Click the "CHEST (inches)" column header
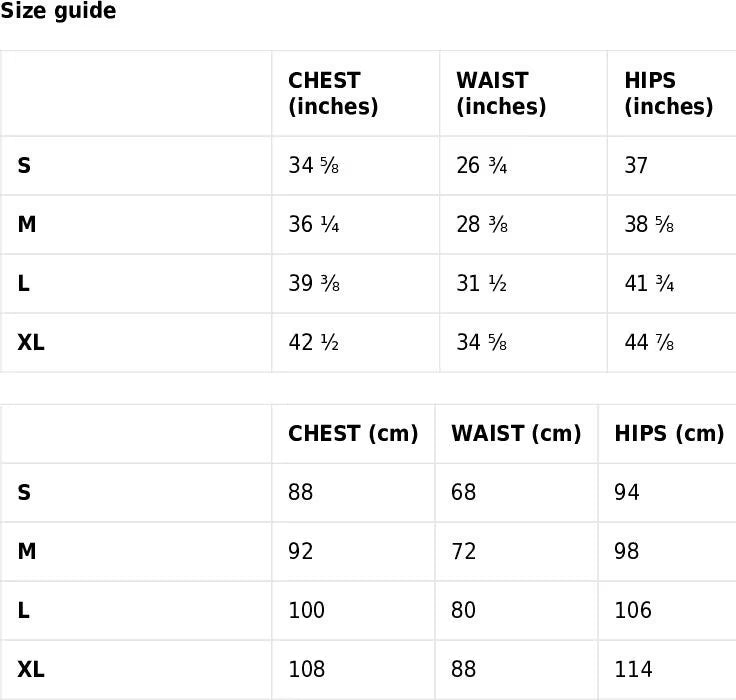 click(333, 94)
